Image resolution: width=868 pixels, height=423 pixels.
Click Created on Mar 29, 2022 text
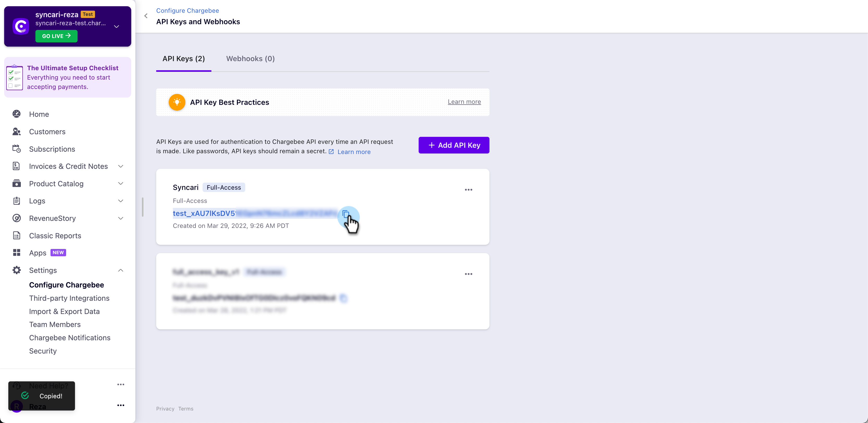[231, 226]
